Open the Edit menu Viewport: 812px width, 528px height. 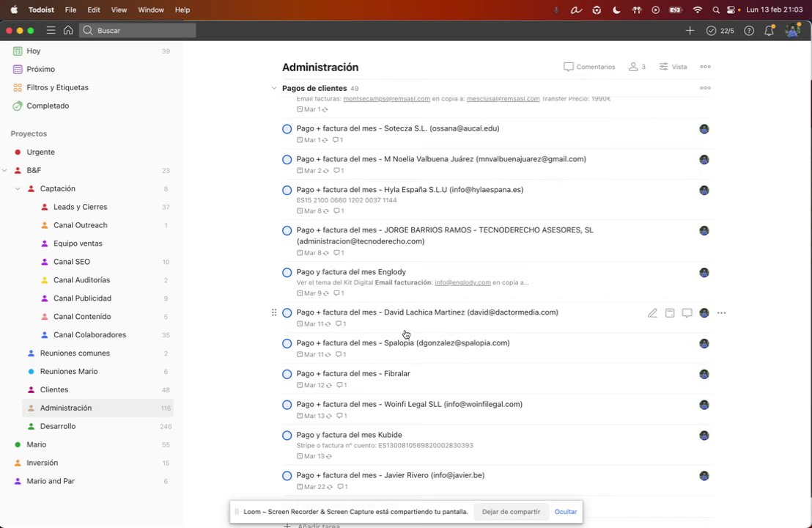(x=94, y=10)
